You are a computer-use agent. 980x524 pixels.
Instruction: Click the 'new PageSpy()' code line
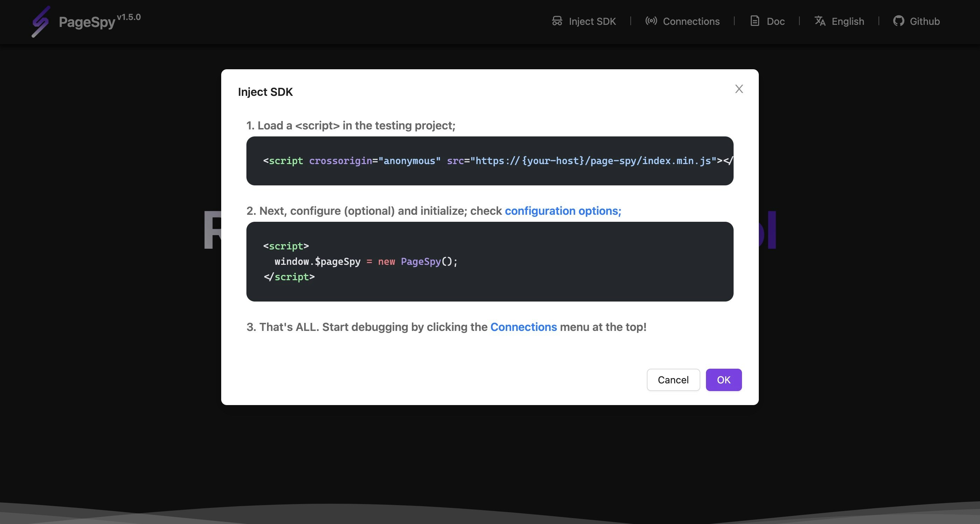[366, 262]
